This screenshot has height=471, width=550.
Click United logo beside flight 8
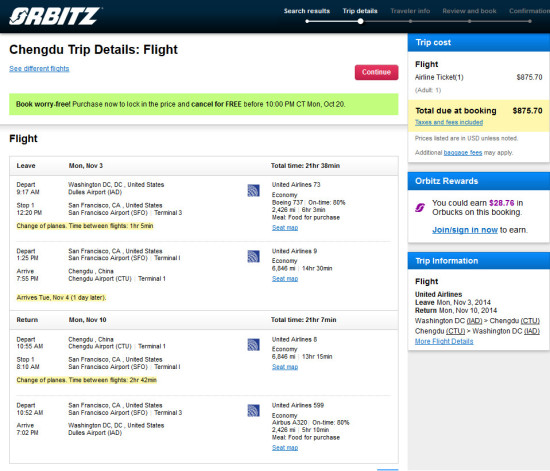pos(253,345)
